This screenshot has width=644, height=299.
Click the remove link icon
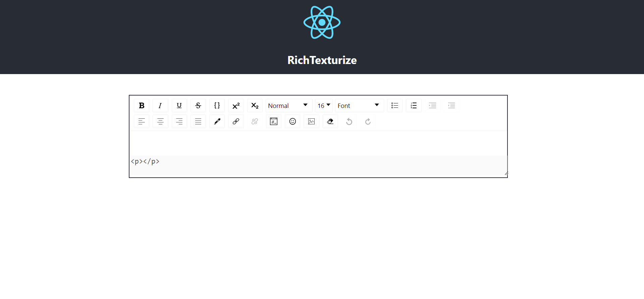(x=255, y=121)
